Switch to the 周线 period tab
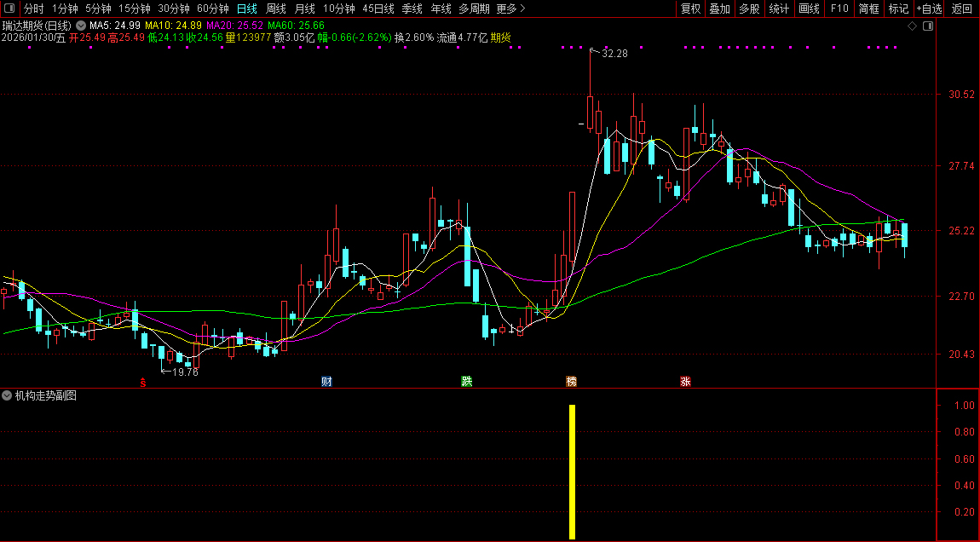 (276, 9)
